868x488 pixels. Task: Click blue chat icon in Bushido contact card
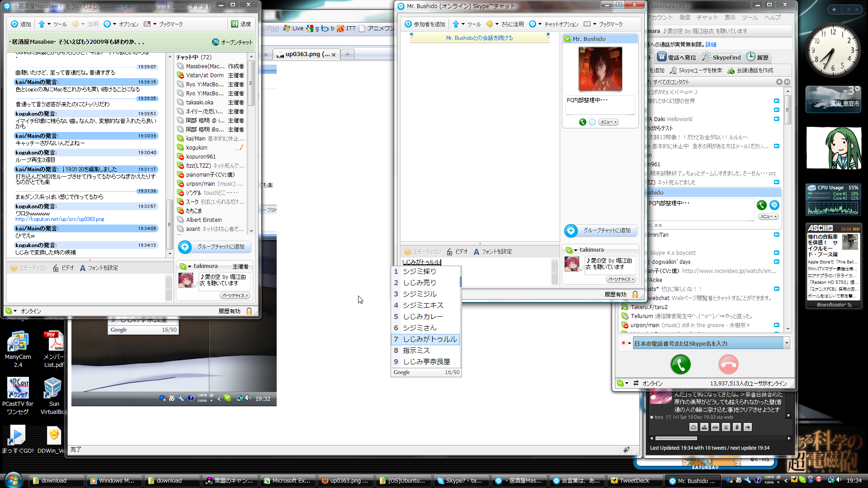tap(774, 205)
